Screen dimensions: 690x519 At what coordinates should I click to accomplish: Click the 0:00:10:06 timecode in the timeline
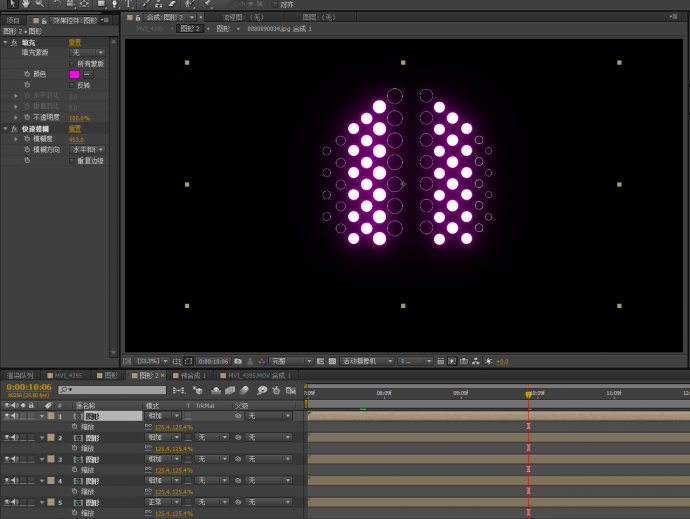[x=28, y=387]
